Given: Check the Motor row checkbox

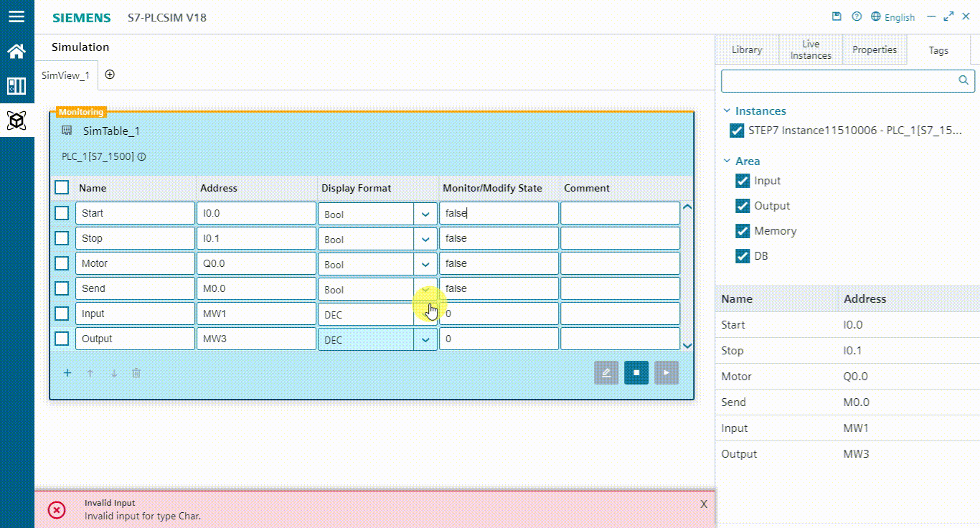Looking at the screenshot, I should click(x=62, y=263).
